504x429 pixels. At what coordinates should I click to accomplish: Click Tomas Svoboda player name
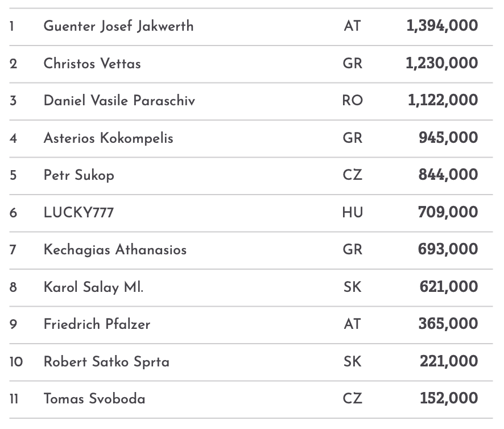coord(94,399)
